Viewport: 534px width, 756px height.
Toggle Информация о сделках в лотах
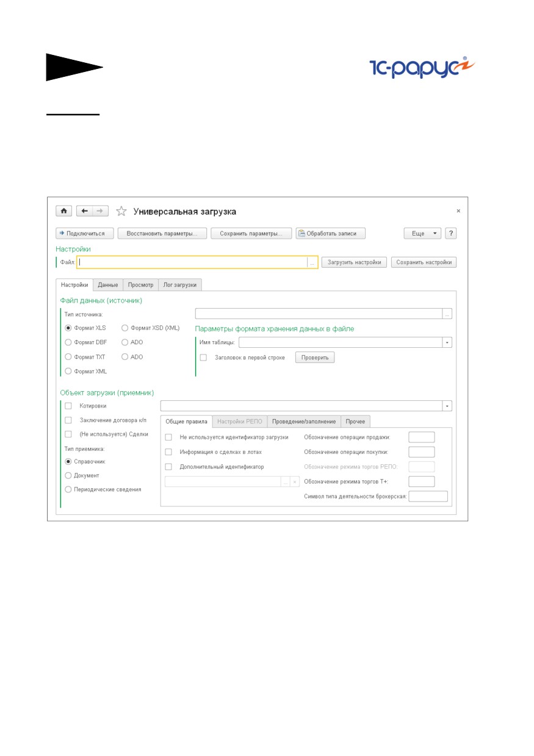pyautogui.click(x=168, y=452)
